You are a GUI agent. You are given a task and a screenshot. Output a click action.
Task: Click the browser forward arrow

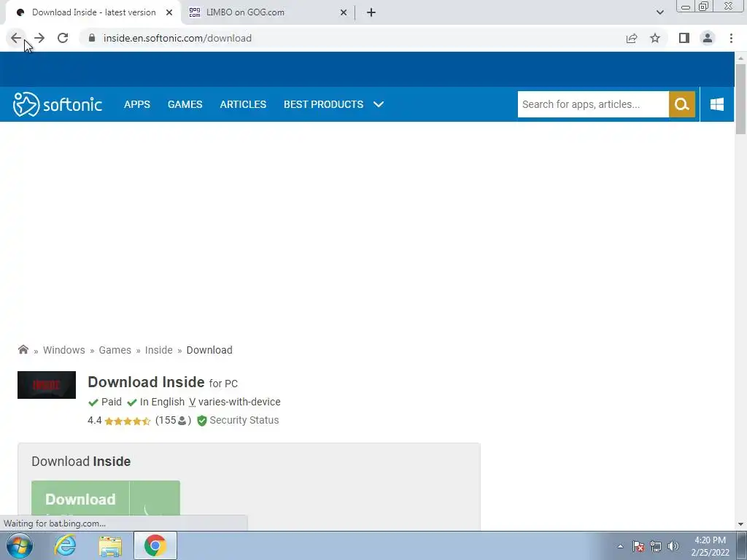coord(39,38)
